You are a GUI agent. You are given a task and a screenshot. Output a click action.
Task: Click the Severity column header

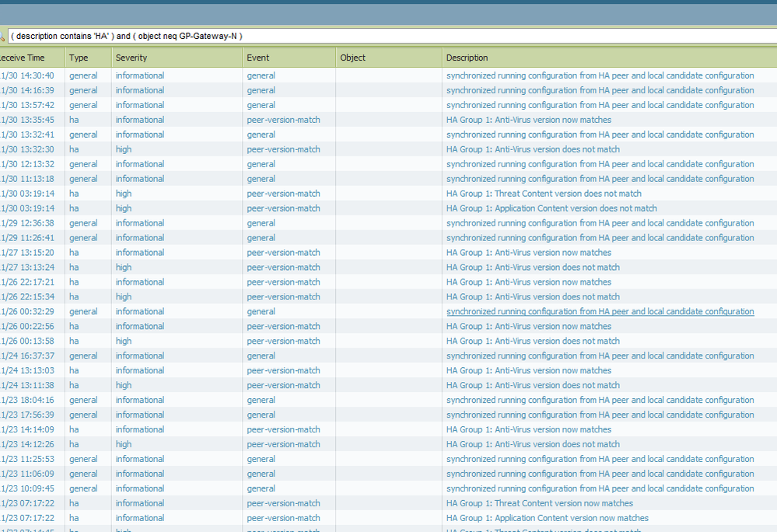pyautogui.click(x=131, y=58)
